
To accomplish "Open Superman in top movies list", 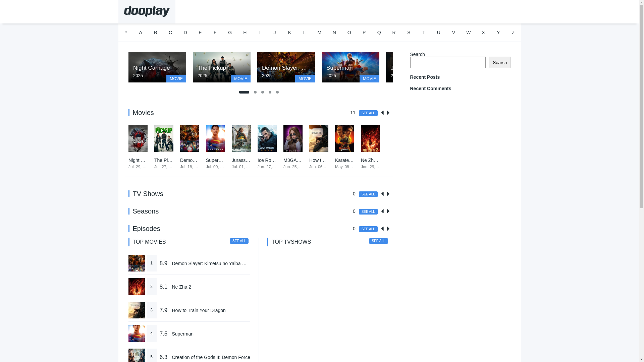I will pyautogui.click(x=182, y=334).
